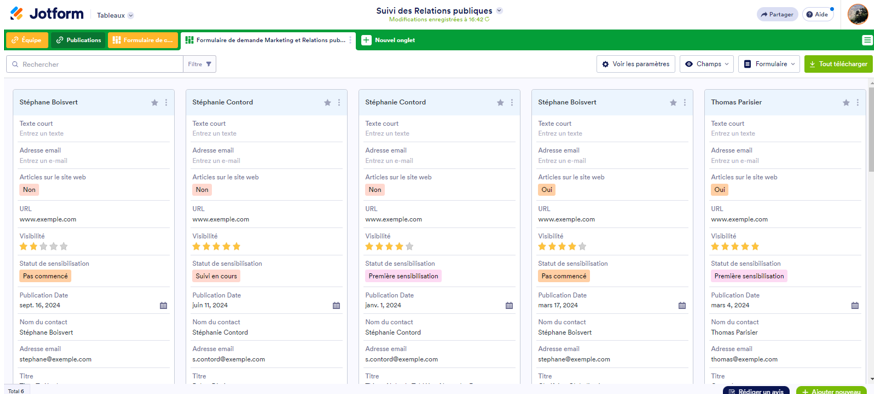Click the Jotform logo

pos(47,14)
